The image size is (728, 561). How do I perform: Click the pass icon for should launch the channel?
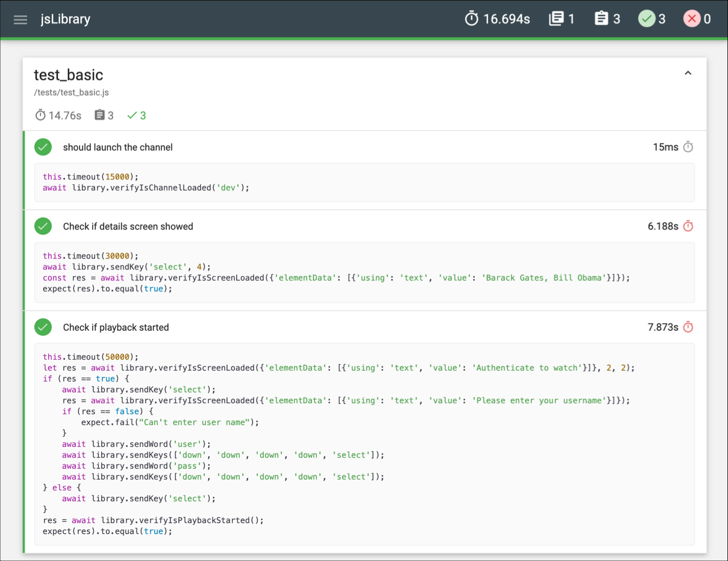[x=43, y=147]
